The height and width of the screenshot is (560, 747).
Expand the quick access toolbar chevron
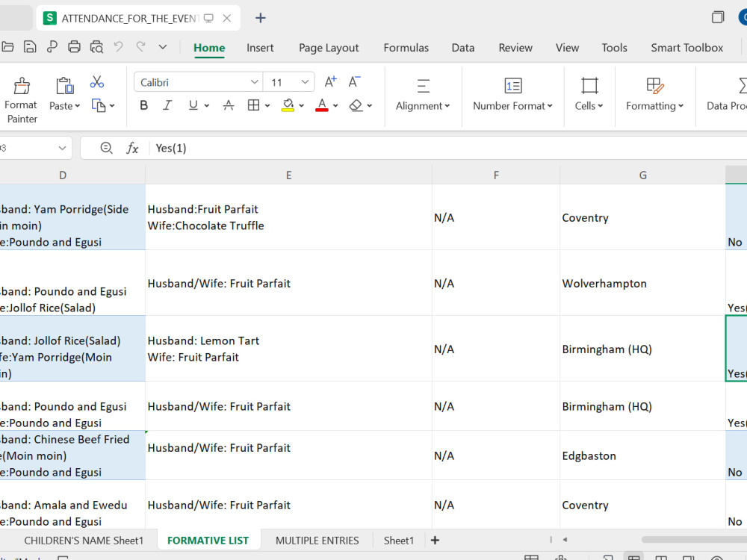(x=162, y=46)
